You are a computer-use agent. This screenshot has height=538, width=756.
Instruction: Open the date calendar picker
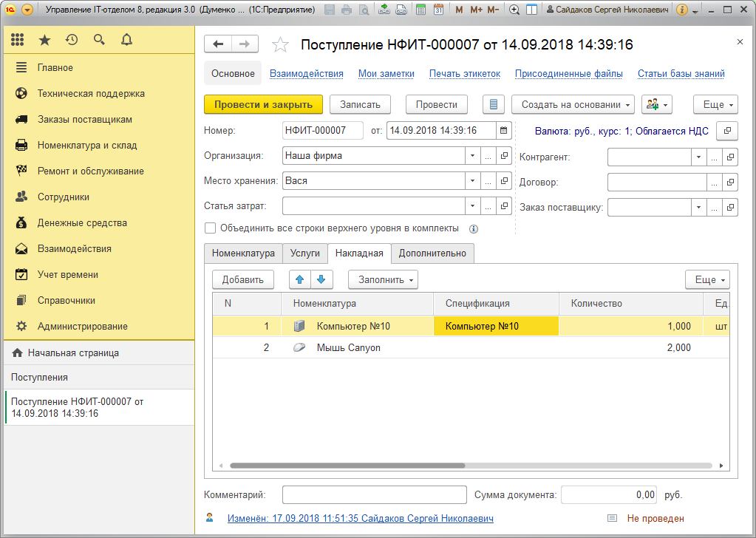503,130
